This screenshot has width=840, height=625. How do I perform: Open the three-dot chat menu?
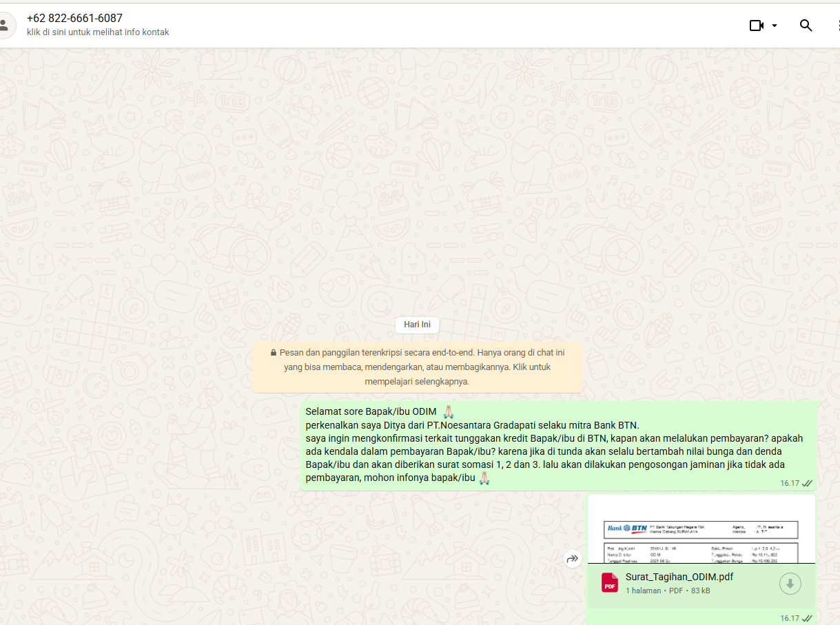[x=837, y=25]
